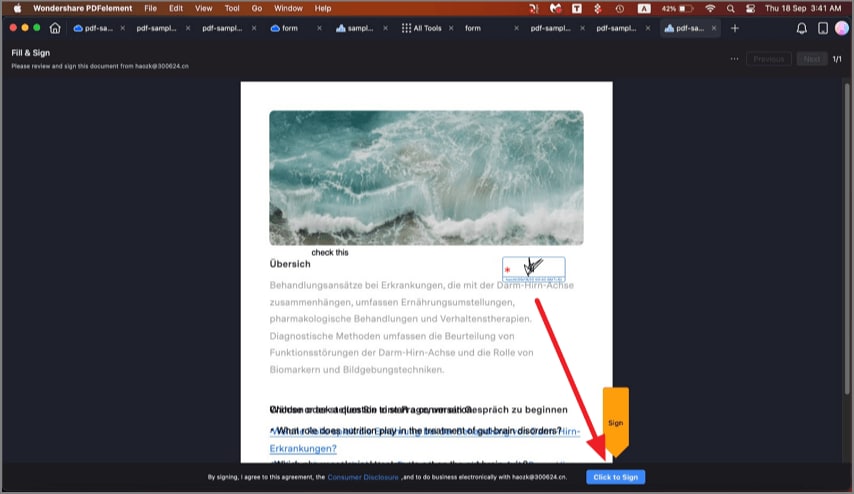Open the View menu
The width and height of the screenshot is (854, 494).
click(x=204, y=8)
